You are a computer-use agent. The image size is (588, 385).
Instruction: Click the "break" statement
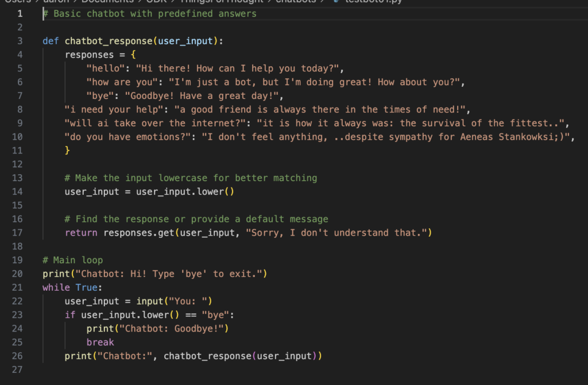(100, 342)
